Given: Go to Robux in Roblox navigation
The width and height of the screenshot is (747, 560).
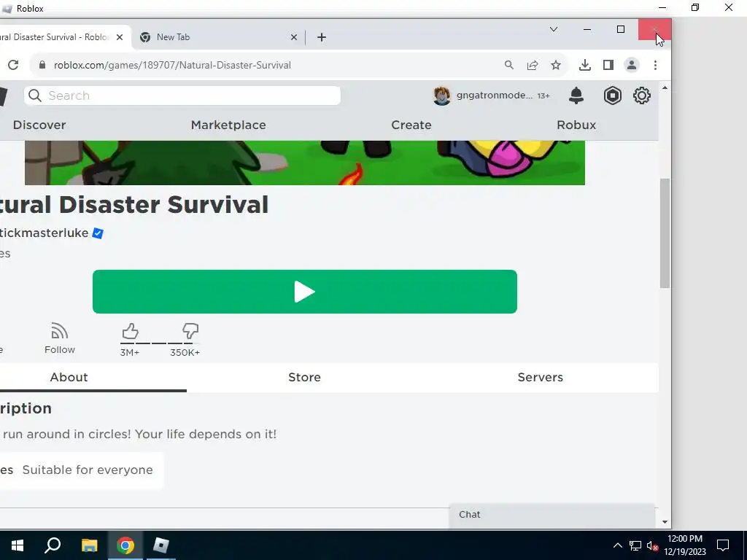Looking at the screenshot, I should tap(576, 125).
